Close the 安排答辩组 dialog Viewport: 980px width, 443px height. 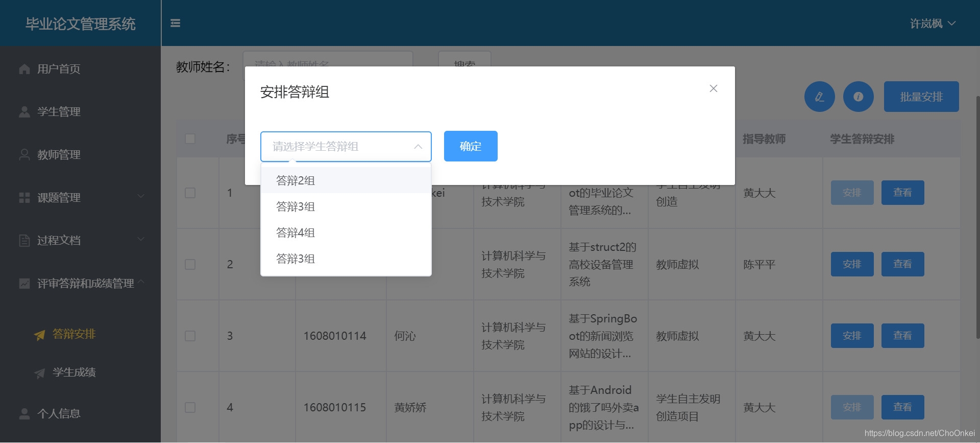click(714, 88)
